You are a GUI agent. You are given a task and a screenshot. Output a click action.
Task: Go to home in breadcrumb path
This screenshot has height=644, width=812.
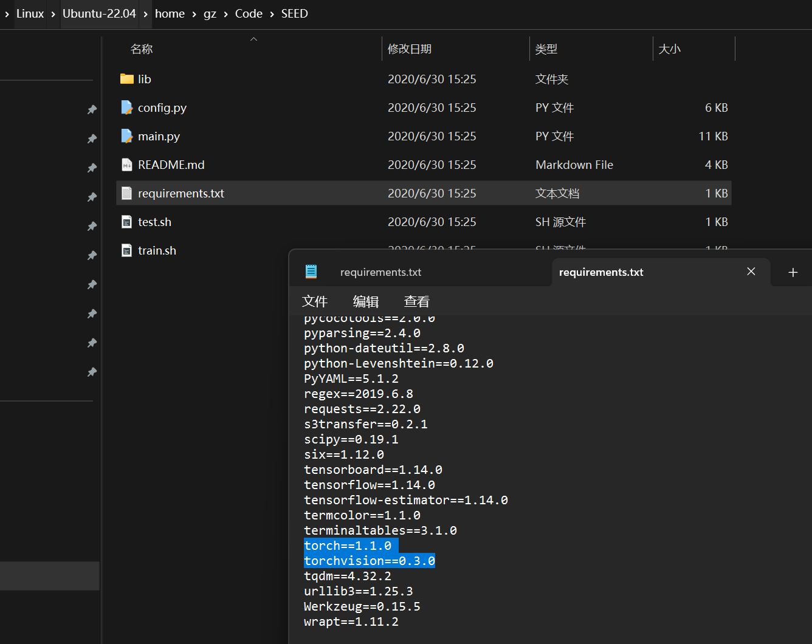[170, 13]
